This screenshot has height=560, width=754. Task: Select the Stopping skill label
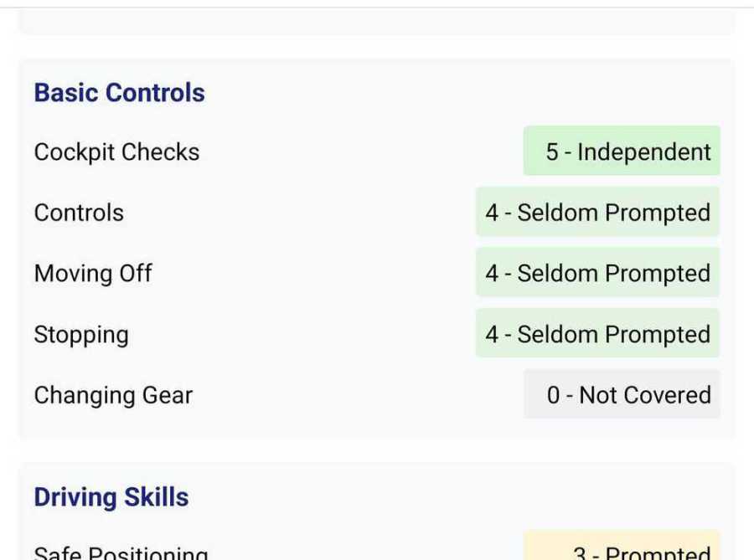coord(81,335)
